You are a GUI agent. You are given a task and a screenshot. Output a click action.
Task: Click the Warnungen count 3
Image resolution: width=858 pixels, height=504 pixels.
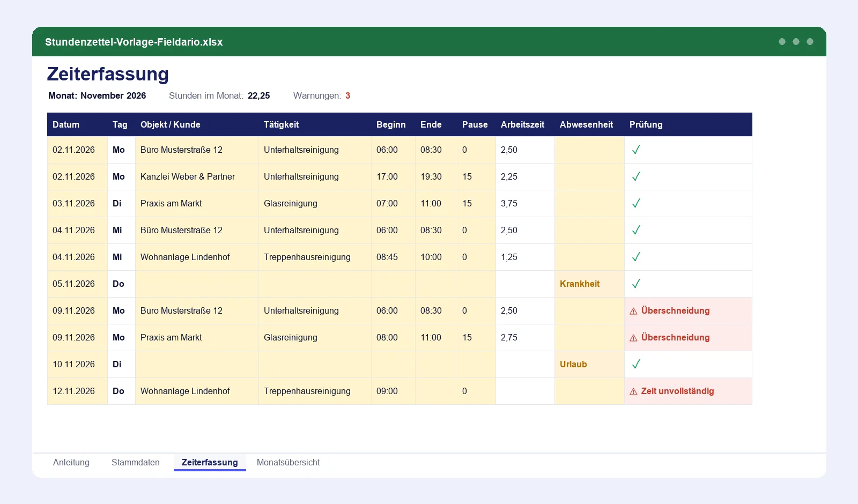pyautogui.click(x=347, y=95)
